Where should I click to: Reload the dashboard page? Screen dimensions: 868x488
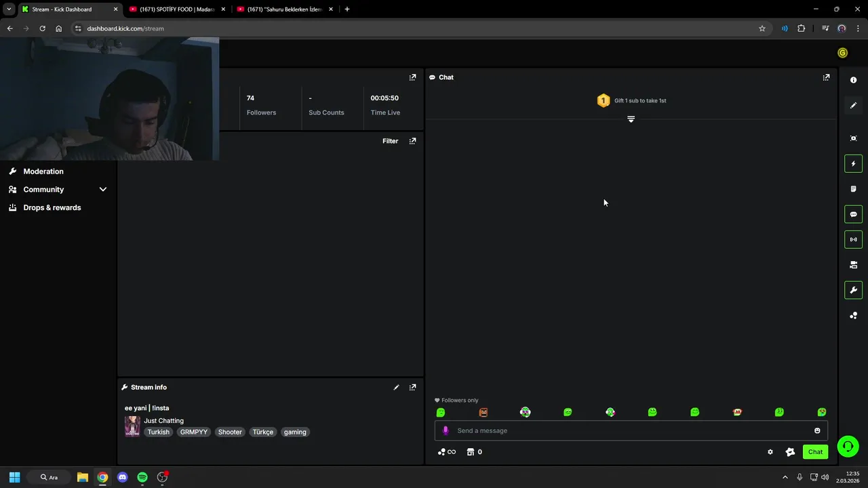point(42,28)
